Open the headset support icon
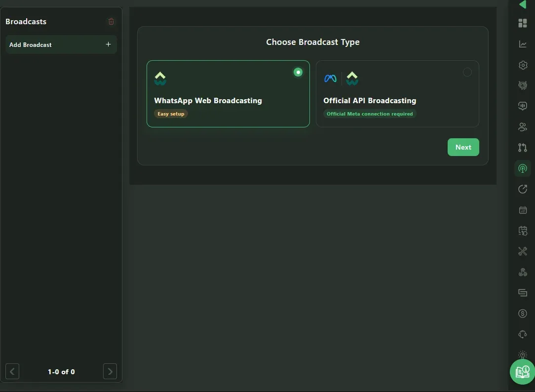 click(522, 334)
